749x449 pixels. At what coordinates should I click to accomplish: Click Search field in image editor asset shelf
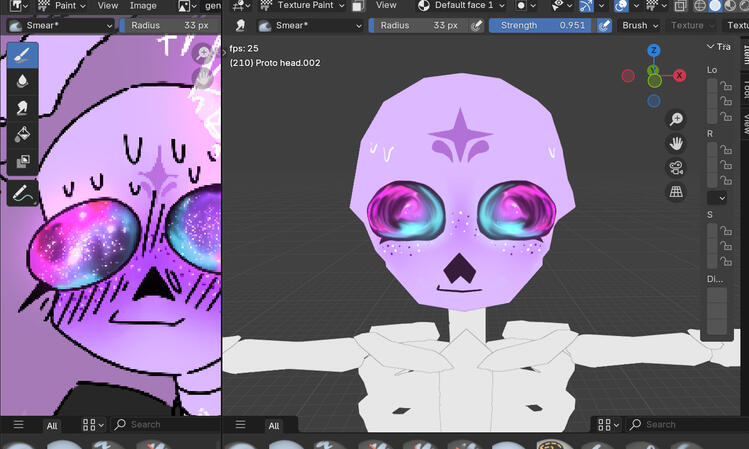pyautogui.click(x=166, y=424)
